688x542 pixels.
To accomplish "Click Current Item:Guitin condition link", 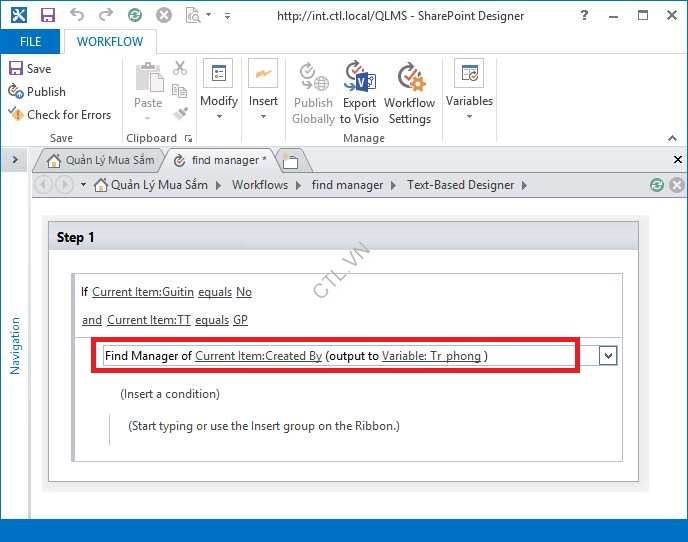I will tap(142, 292).
